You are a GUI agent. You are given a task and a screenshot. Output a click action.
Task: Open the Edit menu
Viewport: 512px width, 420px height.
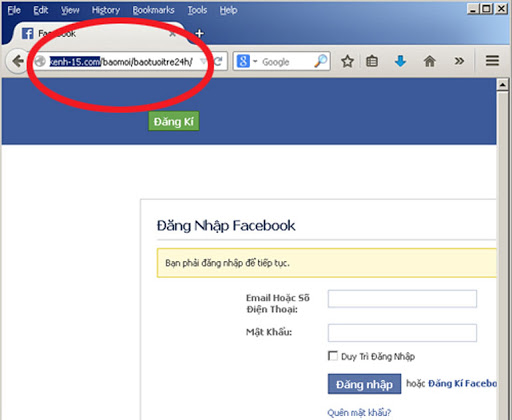click(41, 10)
